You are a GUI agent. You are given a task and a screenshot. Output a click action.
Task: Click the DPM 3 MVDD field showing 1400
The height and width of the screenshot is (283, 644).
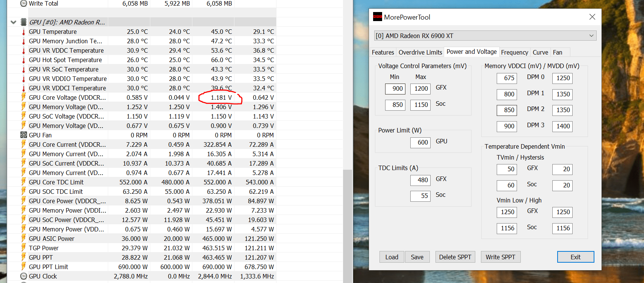[x=562, y=126]
